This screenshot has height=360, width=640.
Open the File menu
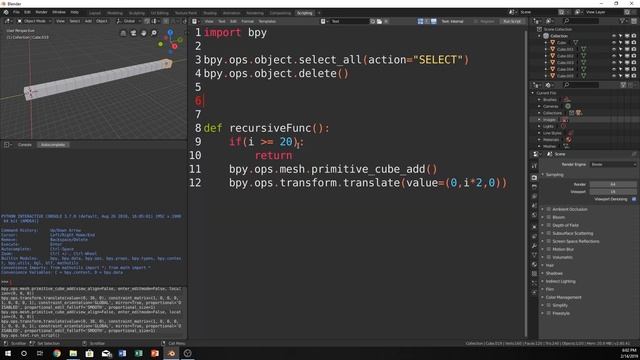(x=16, y=12)
